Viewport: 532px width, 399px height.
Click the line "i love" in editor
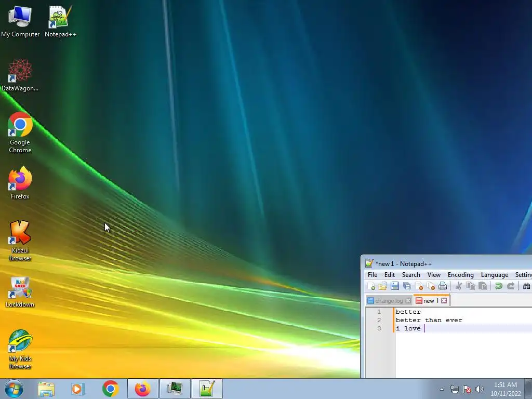click(x=408, y=328)
